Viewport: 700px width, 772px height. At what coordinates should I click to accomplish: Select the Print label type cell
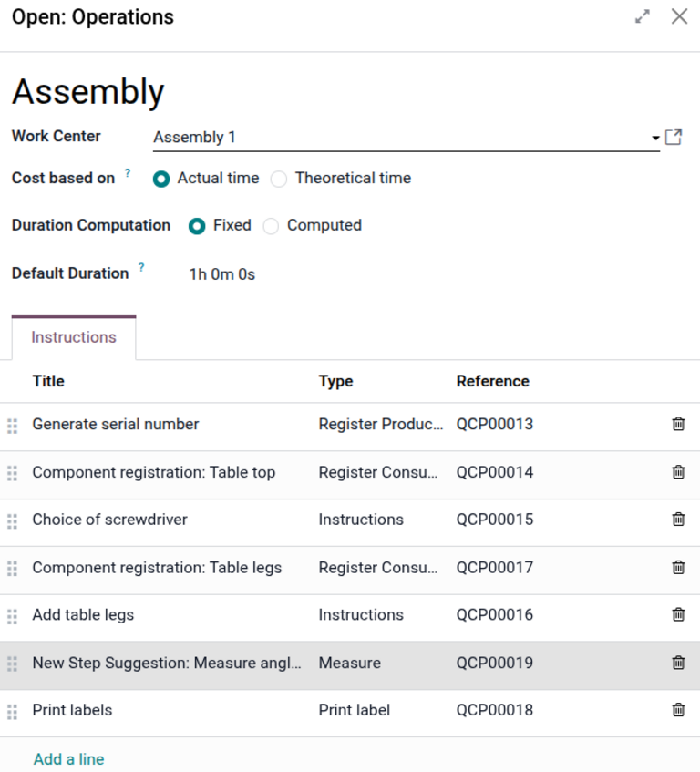pyautogui.click(x=355, y=710)
